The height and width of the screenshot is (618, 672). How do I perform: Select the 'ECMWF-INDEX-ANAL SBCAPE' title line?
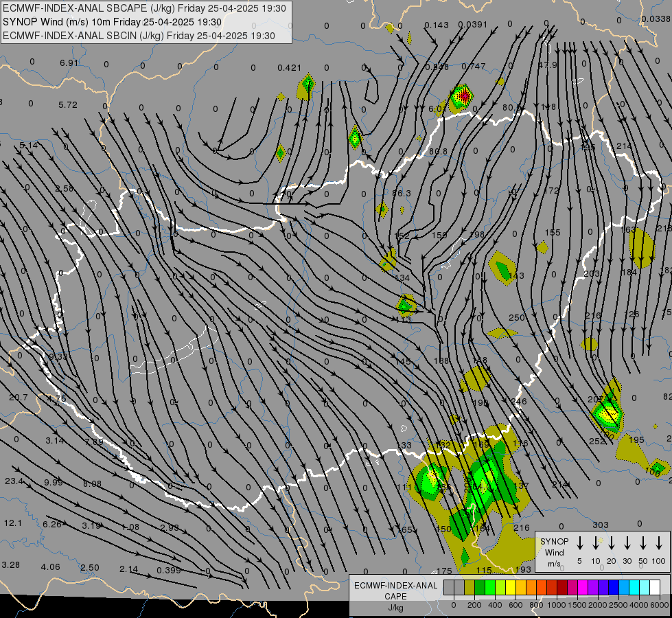144,8
